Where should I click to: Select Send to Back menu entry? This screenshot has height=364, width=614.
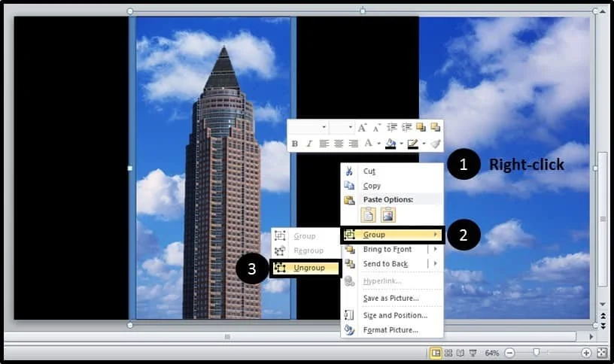click(x=385, y=264)
